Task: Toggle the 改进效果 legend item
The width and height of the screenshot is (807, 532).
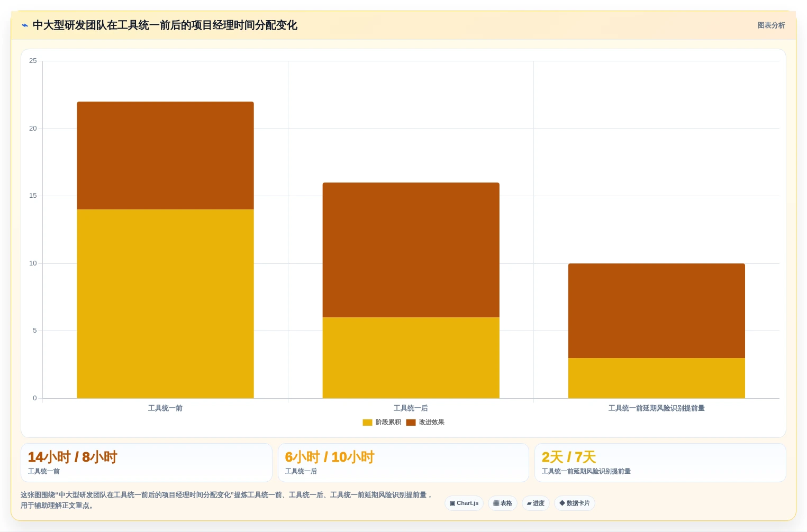Action: [425, 422]
